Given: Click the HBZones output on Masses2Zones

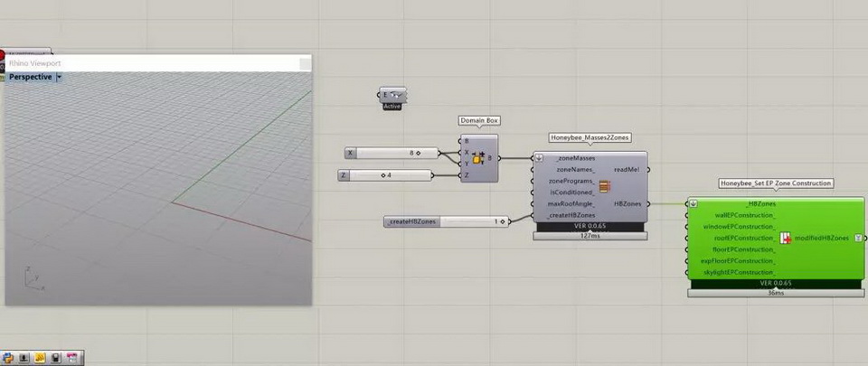Looking at the screenshot, I should (x=627, y=204).
